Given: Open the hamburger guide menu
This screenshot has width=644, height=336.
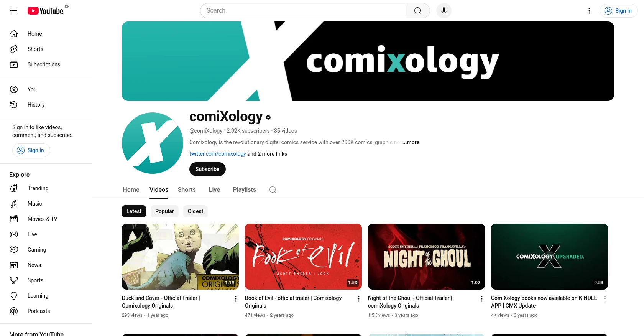Looking at the screenshot, I should (x=14, y=11).
